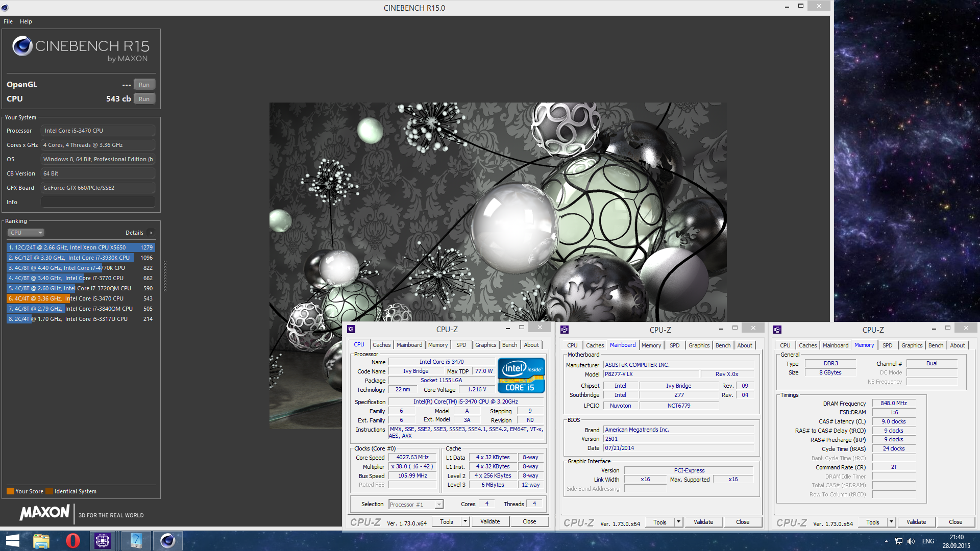This screenshot has width=980, height=551.
Task: Open Bench tab in first CPU-Z window
Action: click(x=509, y=345)
